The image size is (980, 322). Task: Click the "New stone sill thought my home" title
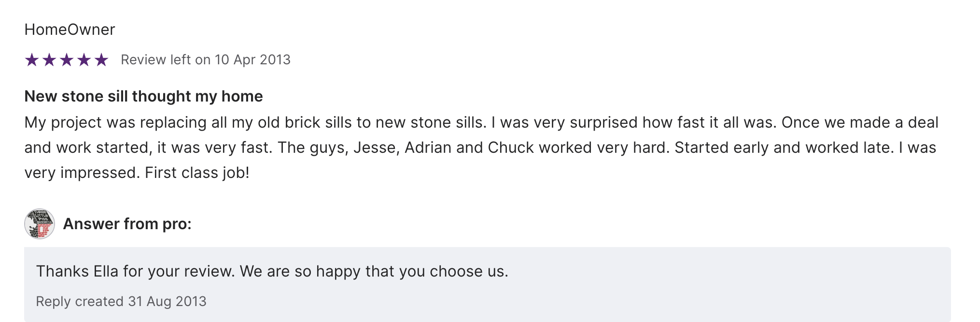pyautogui.click(x=143, y=96)
